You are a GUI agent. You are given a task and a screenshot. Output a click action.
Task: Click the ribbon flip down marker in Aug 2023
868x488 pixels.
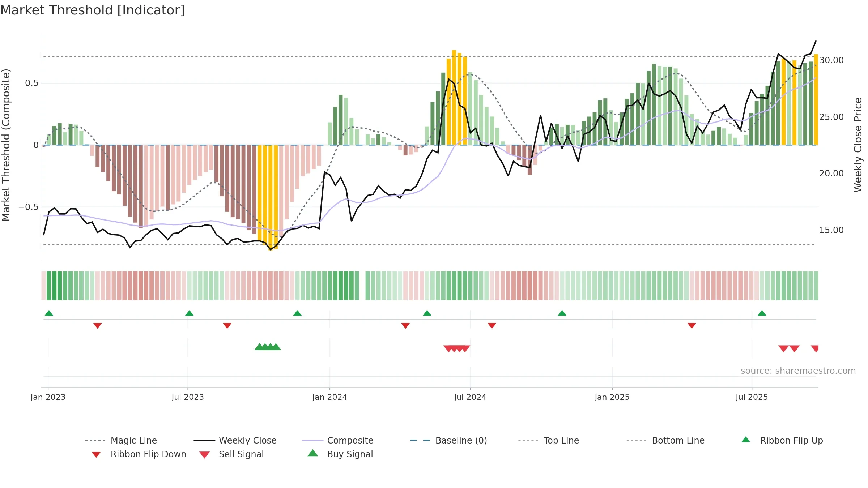point(227,326)
